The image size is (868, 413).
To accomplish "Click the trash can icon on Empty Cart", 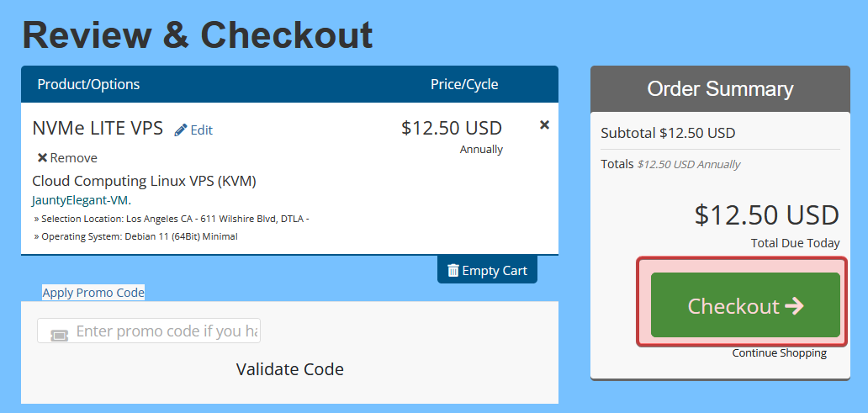I will pyautogui.click(x=453, y=270).
